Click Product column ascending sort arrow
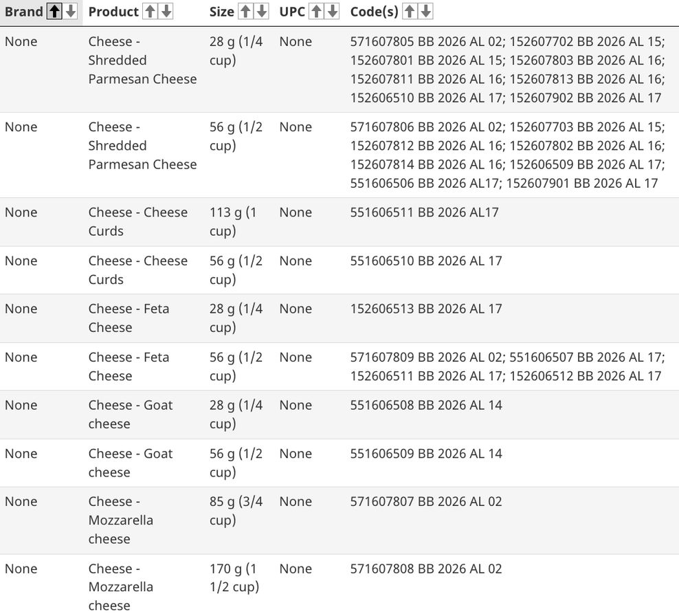Viewport: 679px width, 616px height. pyautogui.click(x=151, y=12)
